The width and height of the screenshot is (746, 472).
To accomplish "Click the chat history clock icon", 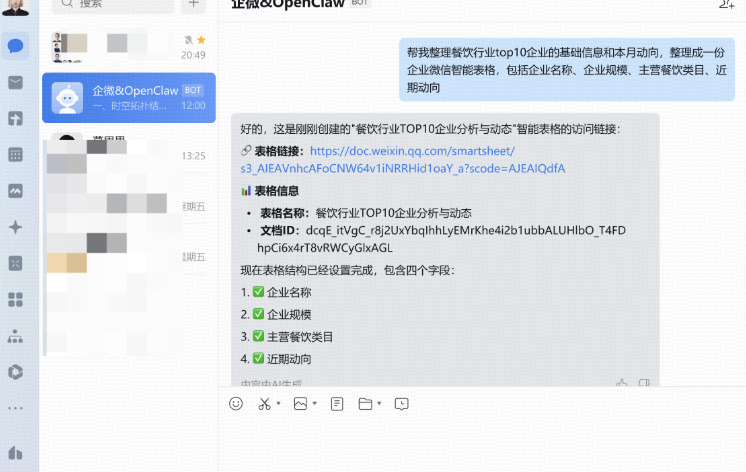I will point(402,404).
